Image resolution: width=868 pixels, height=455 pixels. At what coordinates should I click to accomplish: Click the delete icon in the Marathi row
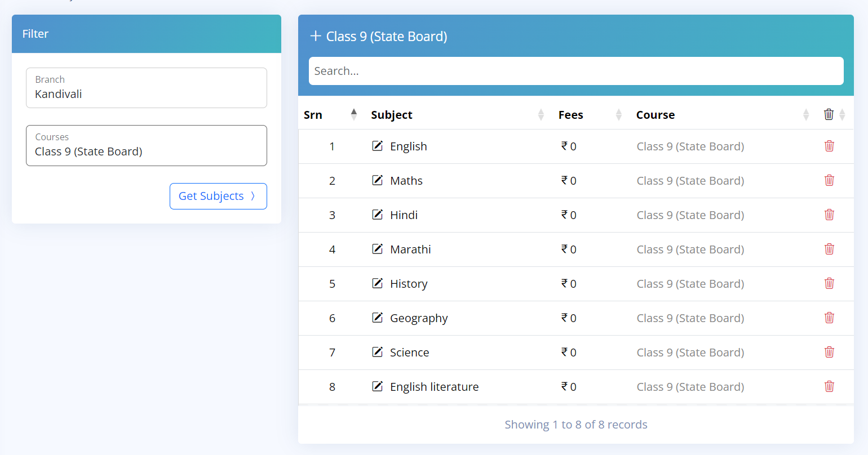[829, 249]
